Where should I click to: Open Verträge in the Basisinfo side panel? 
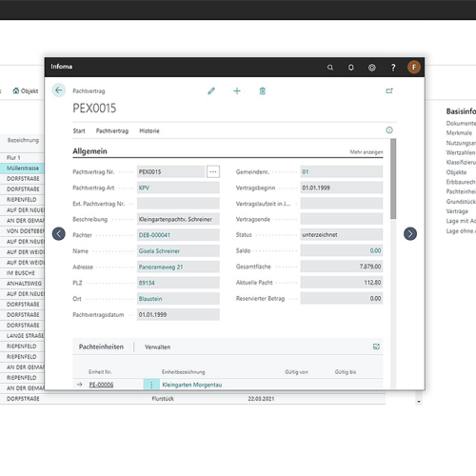[457, 211]
